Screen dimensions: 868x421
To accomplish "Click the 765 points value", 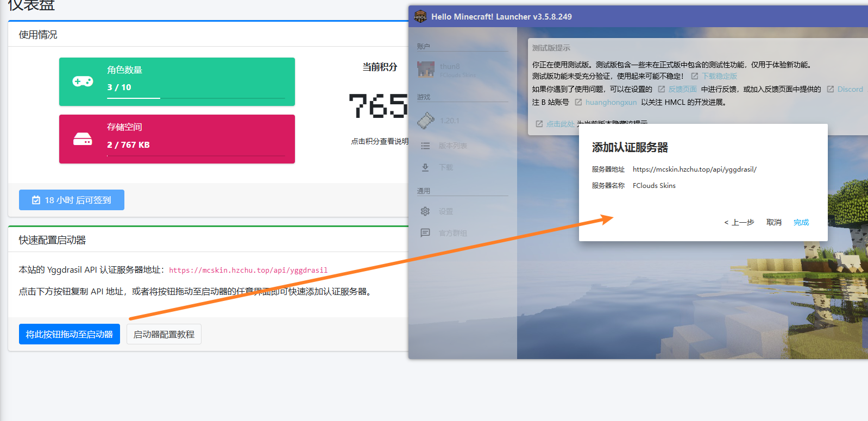I will pos(378,106).
